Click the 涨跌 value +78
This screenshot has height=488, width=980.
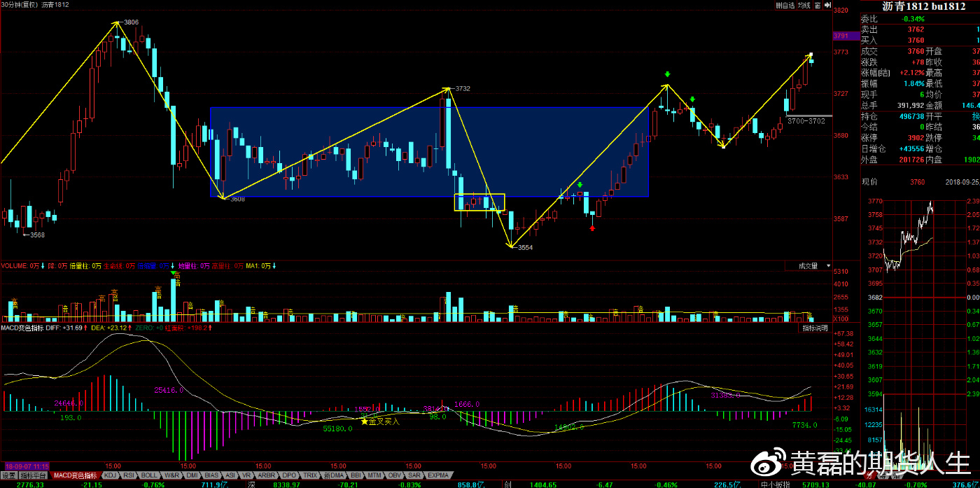tap(918, 62)
